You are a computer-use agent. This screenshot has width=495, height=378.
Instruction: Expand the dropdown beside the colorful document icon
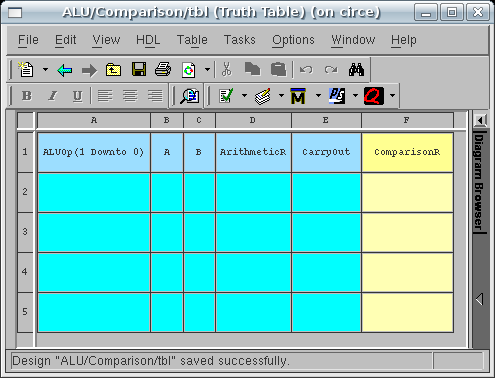coord(207,70)
